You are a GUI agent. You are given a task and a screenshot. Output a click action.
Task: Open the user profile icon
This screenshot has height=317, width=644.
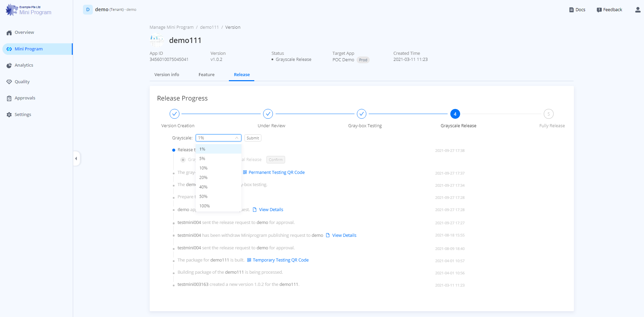point(638,10)
